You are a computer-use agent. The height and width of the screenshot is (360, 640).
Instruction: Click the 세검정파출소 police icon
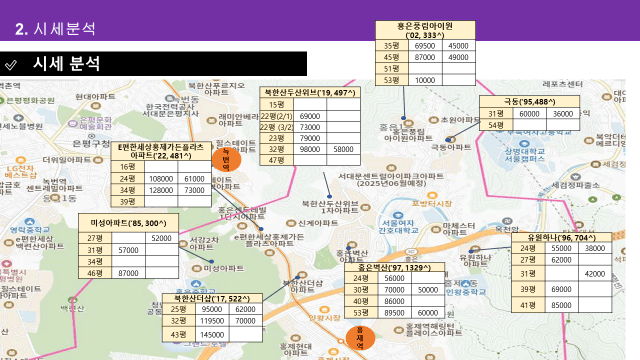[x=576, y=177]
